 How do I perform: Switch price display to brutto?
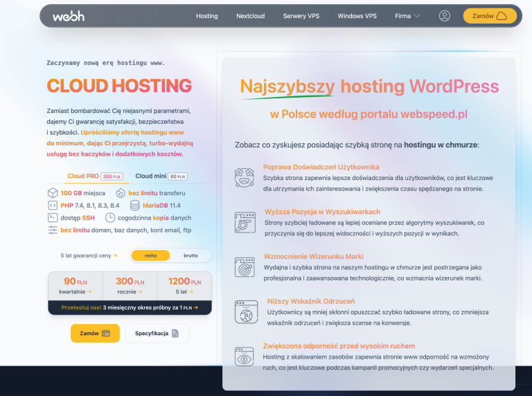pos(190,255)
